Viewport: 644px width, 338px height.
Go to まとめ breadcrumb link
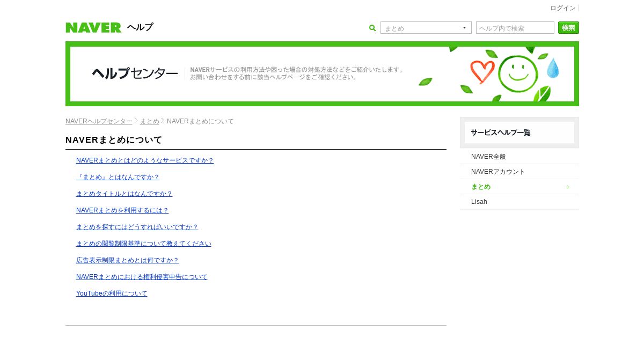pyautogui.click(x=150, y=121)
